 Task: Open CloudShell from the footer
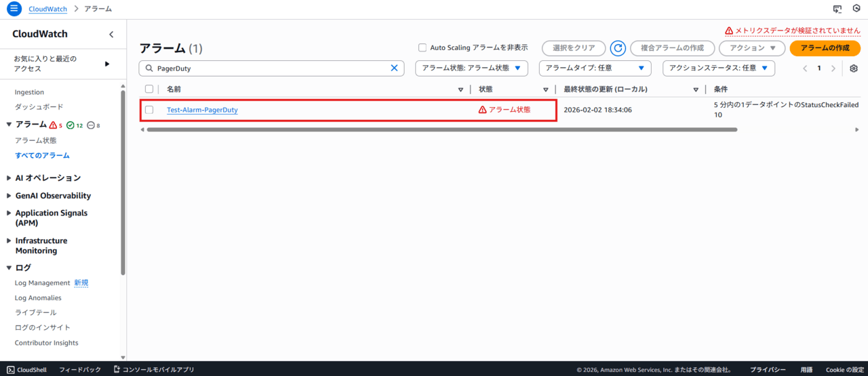coord(26,369)
